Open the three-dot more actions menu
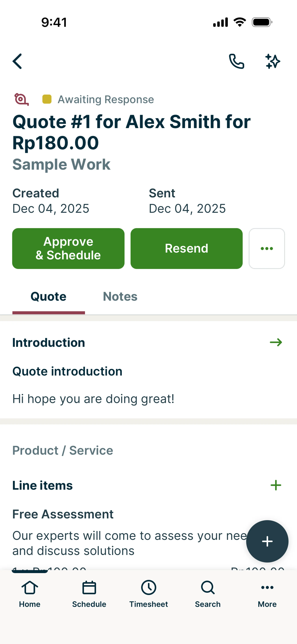 tap(267, 248)
